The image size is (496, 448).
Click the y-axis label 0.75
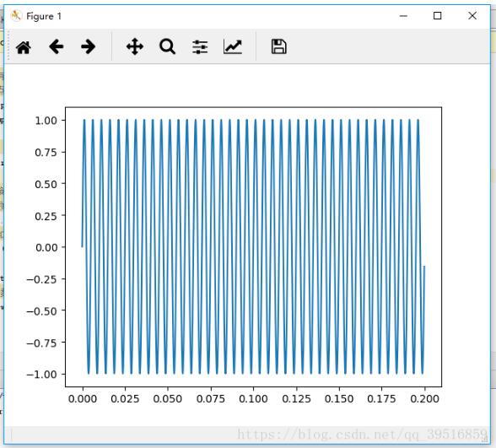coord(46,153)
